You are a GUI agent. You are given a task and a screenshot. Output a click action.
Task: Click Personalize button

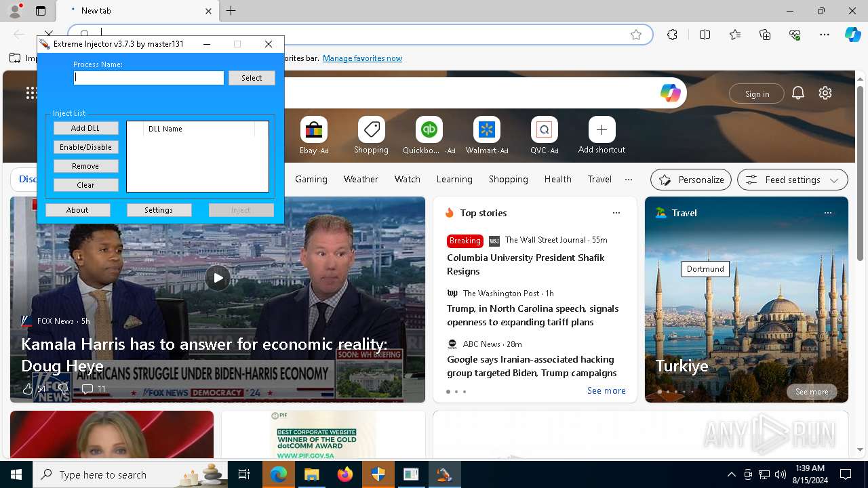tap(691, 180)
